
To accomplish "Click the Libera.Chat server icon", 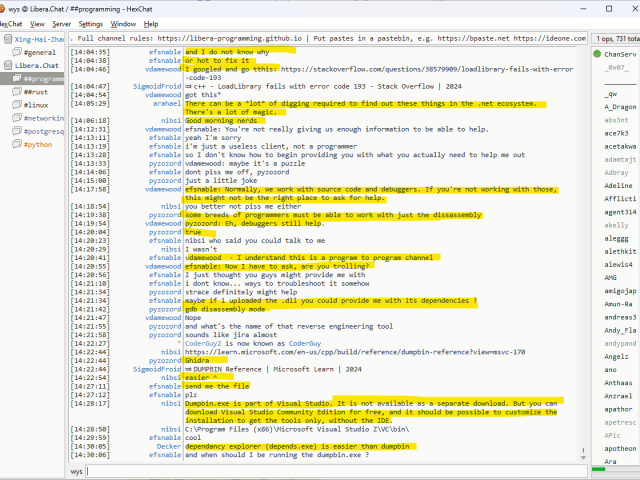I will [x=7, y=65].
